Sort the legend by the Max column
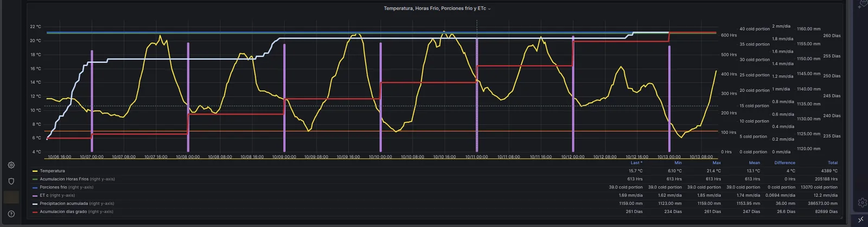868x227 pixels. tap(717, 162)
